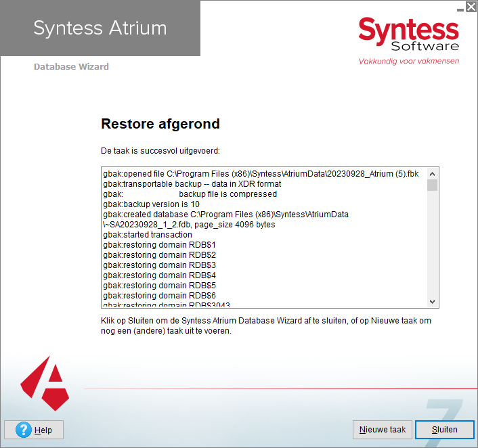Viewport: 478px width, 448px height.
Task: Select log line 'gbak:backup version is 10'
Action: [151, 204]
